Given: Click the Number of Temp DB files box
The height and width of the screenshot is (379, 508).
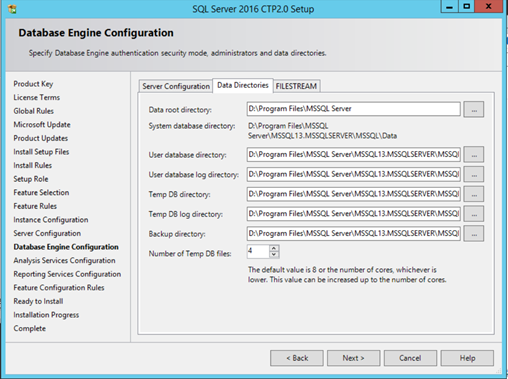Looking at the screenshot, I should 258,252.
